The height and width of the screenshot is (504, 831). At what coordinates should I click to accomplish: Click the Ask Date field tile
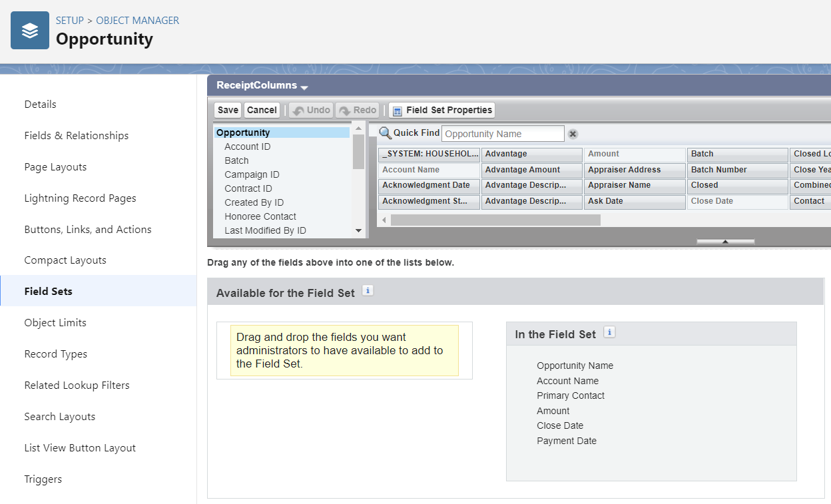[x=635, y=202]
